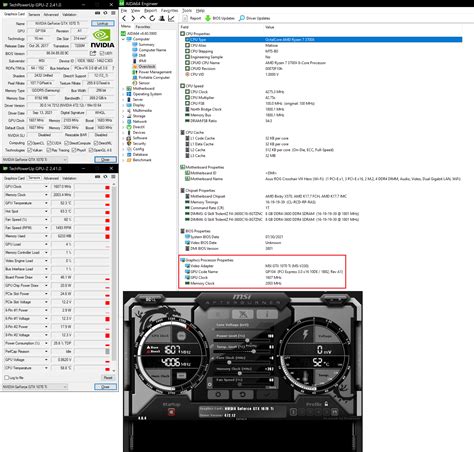This screenshot has height=452, width=474.
Task: Open AIDA64 user manage icon in toolbar
Action: (x=162, y=18)
